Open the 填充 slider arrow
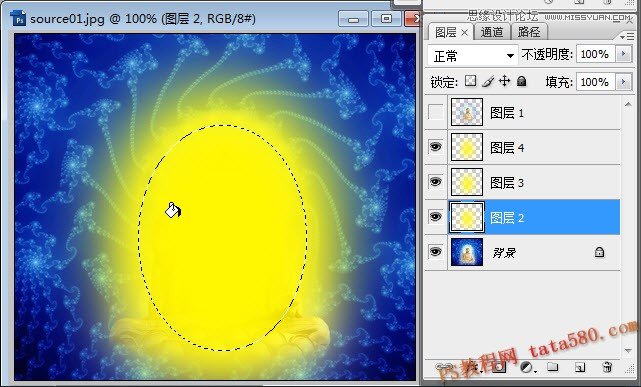Screen dimensions: 641x387 (x=623, y=82)
